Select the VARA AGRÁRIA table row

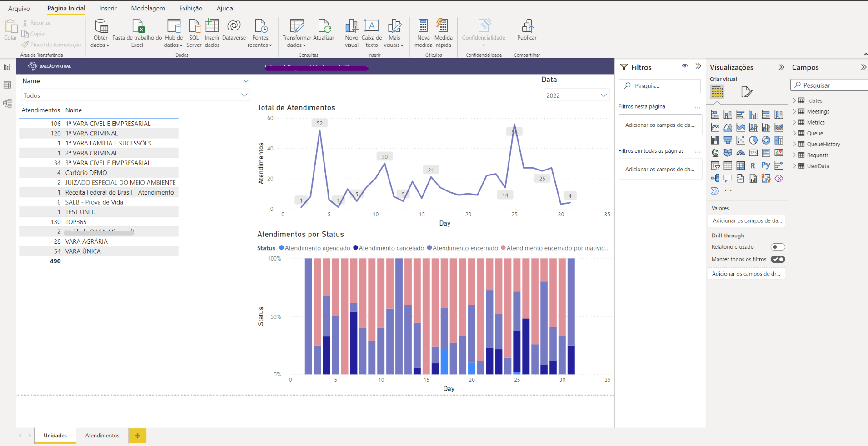pos(99,241)
